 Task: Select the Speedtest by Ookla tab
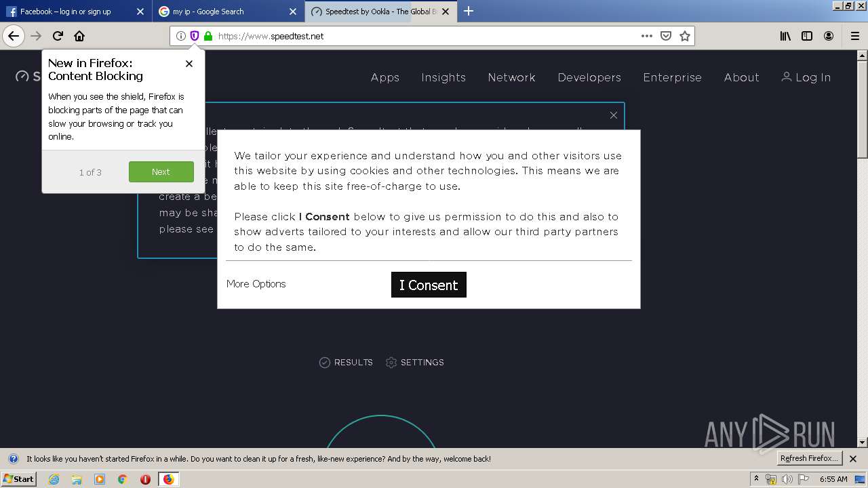(x=380, y=12)
